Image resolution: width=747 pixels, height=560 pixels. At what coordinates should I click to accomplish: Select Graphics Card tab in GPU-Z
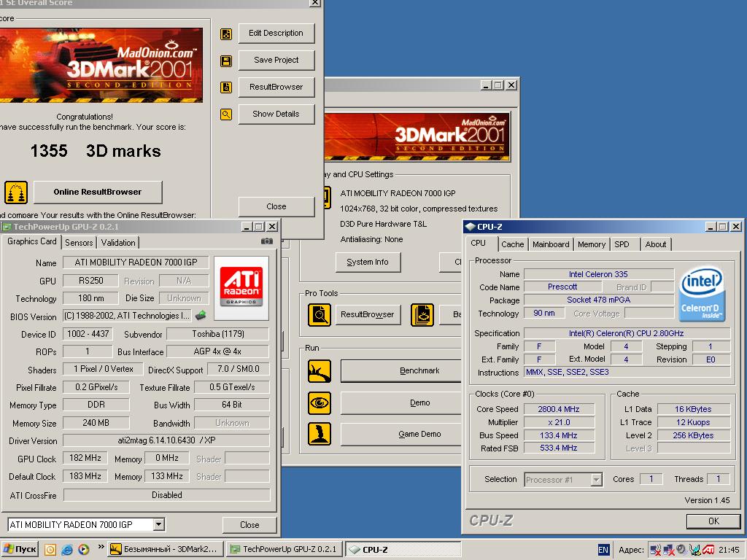click(x=32, y=241)
